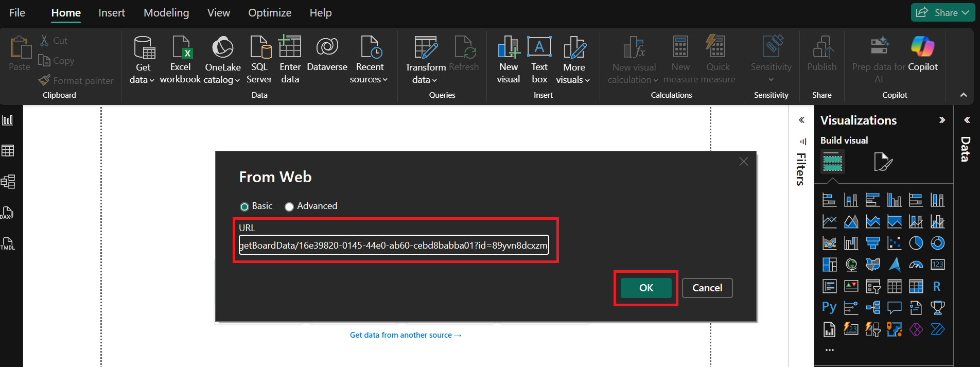
Task: Add a New visual
Action: click(509, 60)
